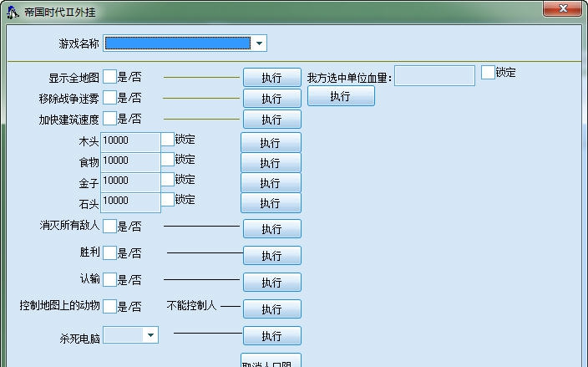This screenshot has width=588, height=367.
Task: Click 执行 for 消灭所有敌人
Action: coord(272,228)
